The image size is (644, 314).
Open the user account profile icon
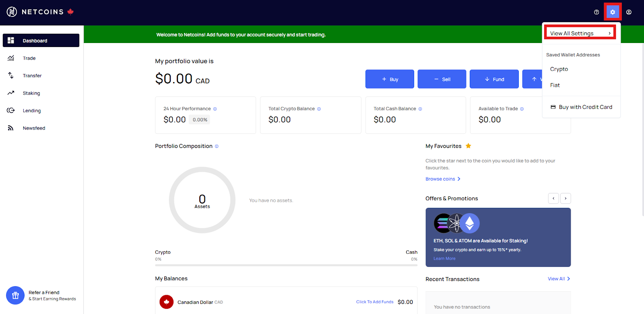click(x=629, y=12)
